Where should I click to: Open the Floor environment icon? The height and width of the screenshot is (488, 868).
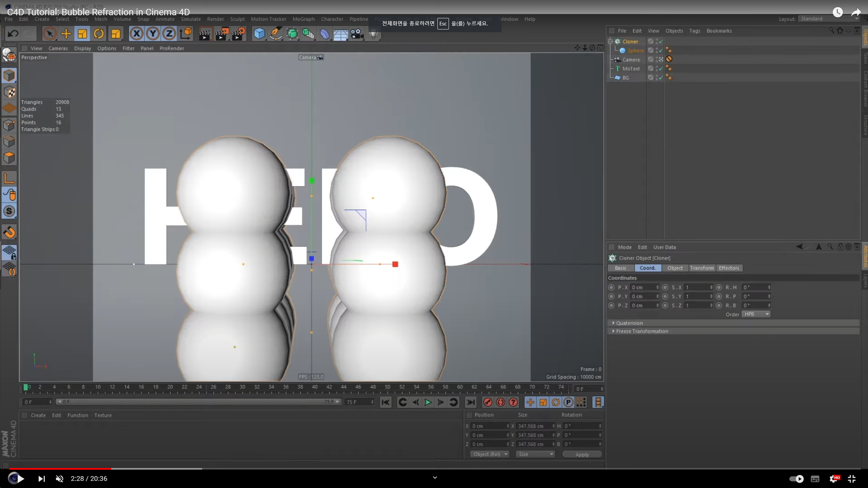tap(341, 34)
